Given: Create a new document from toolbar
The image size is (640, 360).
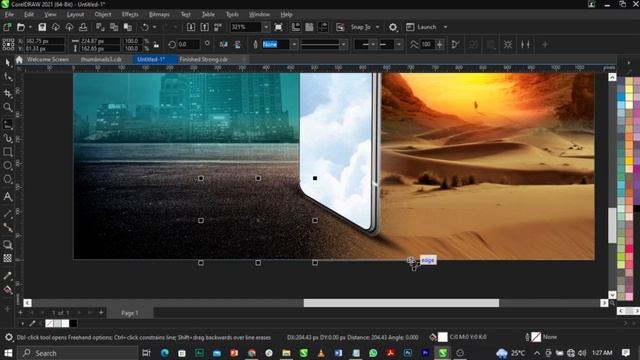Looking at the screenshot, I should point(7,27).
